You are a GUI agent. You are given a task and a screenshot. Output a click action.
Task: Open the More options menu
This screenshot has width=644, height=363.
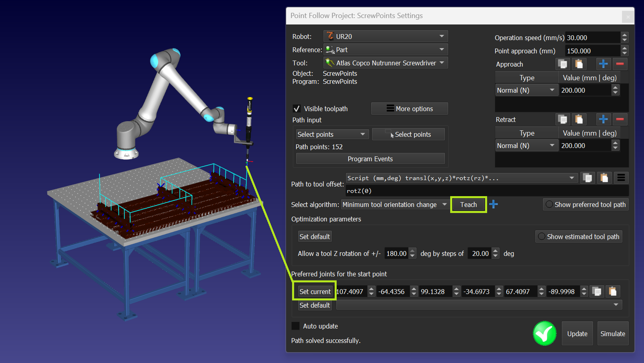click(409, 109)
